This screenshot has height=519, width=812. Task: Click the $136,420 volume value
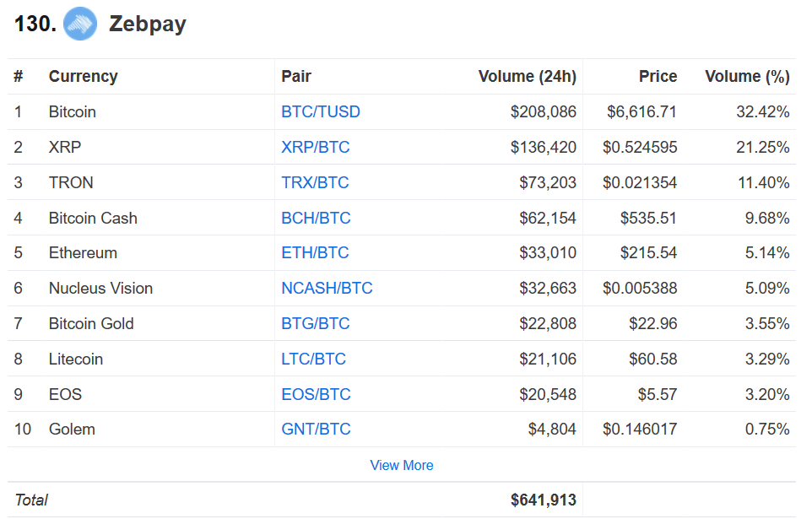(x=544, y=147)
